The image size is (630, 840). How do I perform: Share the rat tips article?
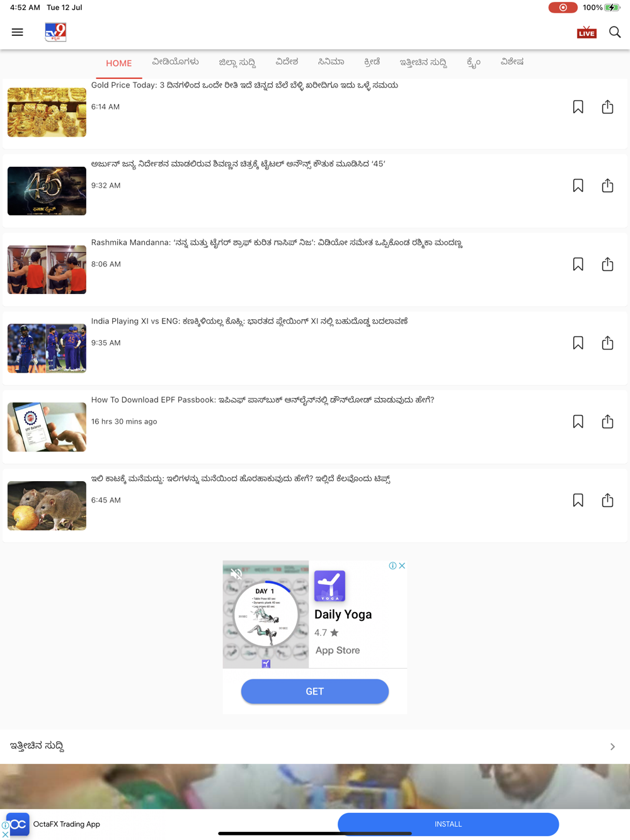click(607, 501)
